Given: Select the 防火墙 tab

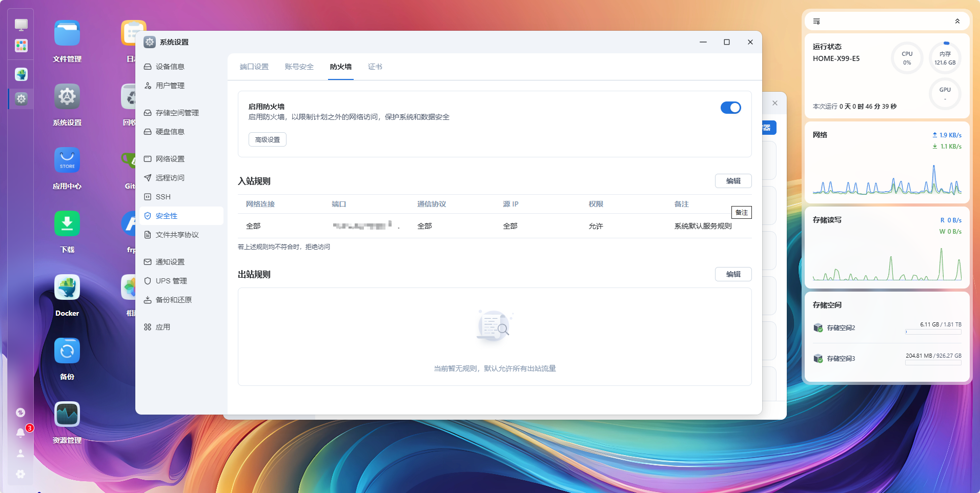Looking at the screenshot, I should [341, 67].
